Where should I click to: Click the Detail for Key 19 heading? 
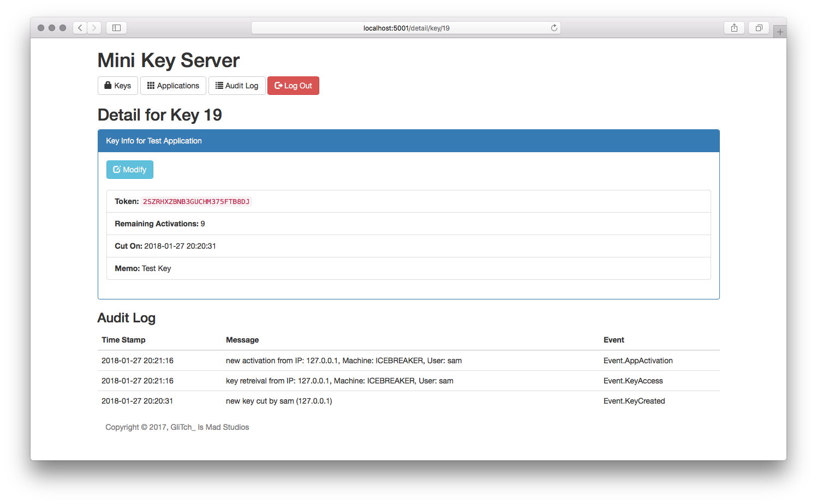pos(160,115)
